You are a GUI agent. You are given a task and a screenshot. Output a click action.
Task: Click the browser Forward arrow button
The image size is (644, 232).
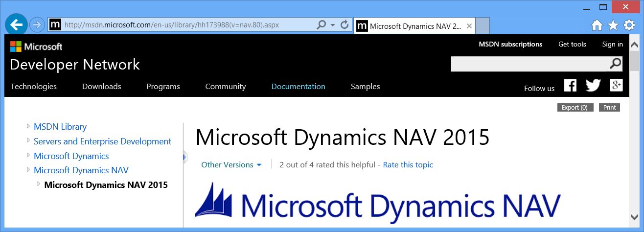[x=37, y=24]
